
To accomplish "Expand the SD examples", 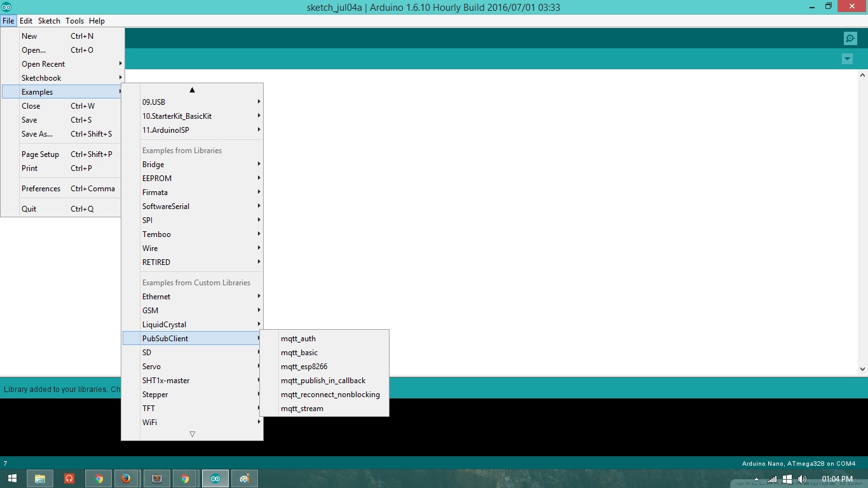I will click(193, 353).
